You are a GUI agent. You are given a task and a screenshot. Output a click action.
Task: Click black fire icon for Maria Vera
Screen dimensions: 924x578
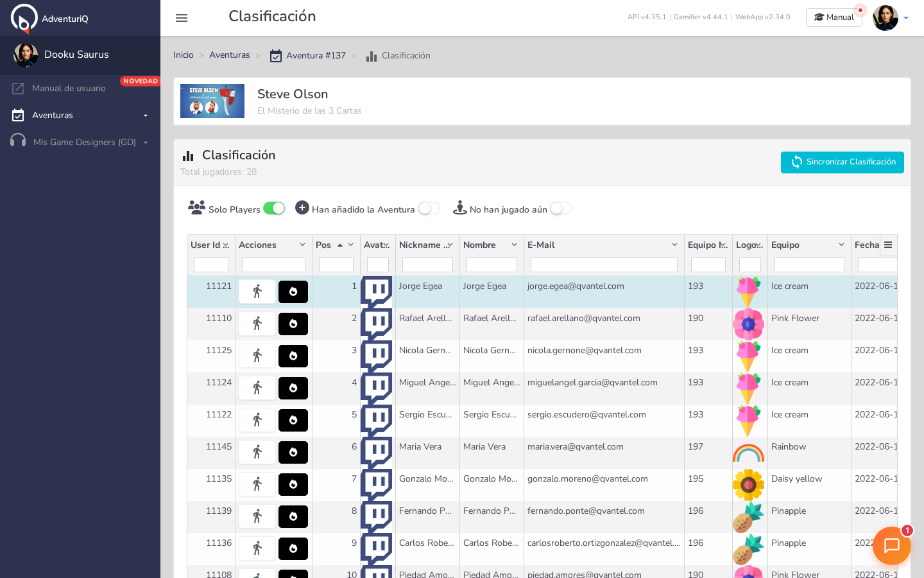pyautogui.click(x=293, y=452)
